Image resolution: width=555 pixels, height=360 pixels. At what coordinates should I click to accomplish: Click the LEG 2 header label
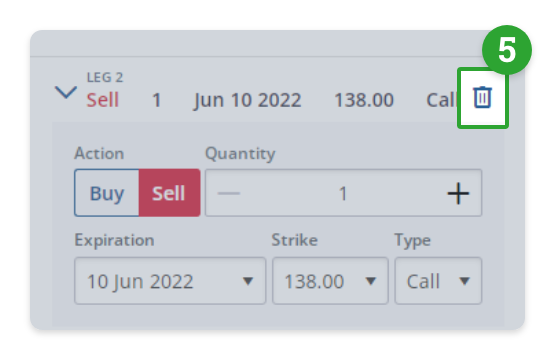pyautogui.click(x=105, y=77)
